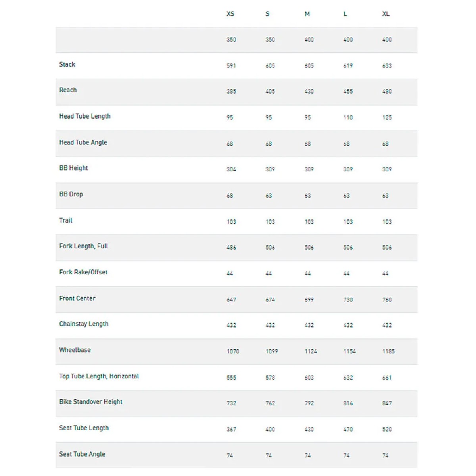This screenshot has width=476, height=476.
Task: Select the Chainstay Length label
Action: (x=84, y=324)
